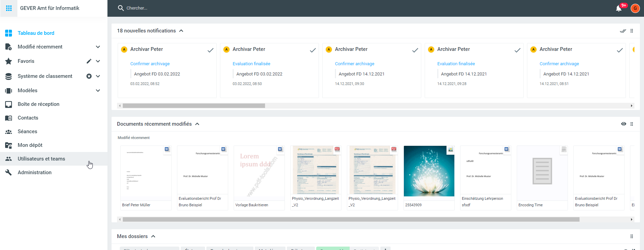Open Evaluation finalisée link from 03.02.2022
This screenshot has height=250, width=644.
pos(251,64)
